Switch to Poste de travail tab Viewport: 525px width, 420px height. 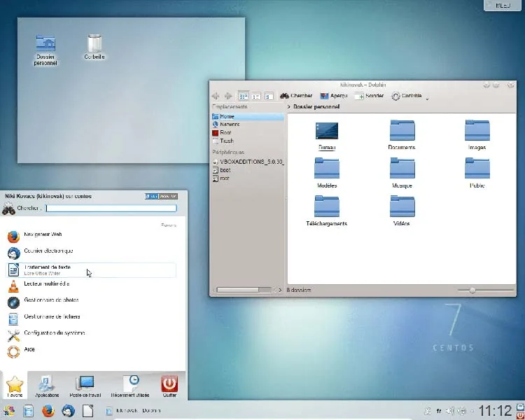coord(85,386)
